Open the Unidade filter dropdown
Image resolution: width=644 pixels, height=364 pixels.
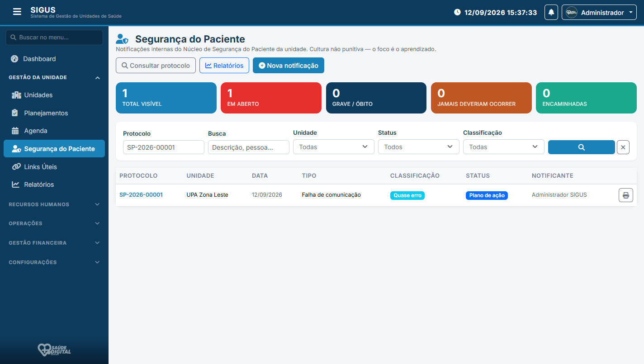(334, 147)
